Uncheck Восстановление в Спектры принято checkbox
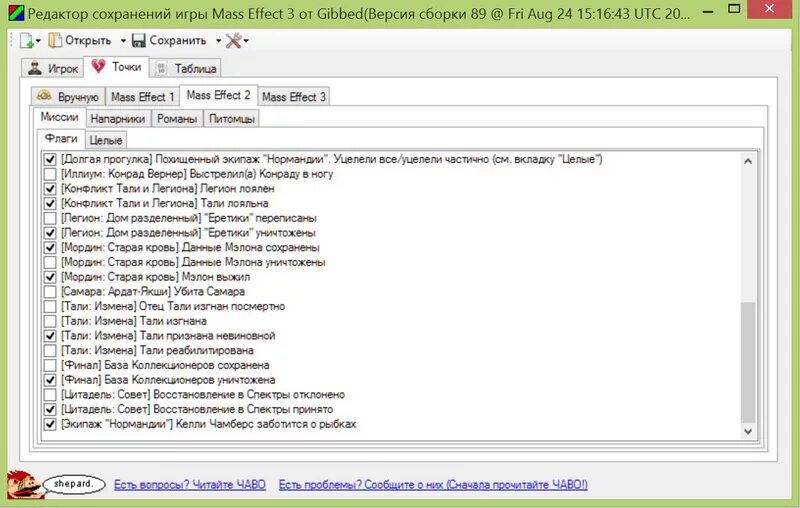This screenshot has width=800, height=508. tap(49, 410)
